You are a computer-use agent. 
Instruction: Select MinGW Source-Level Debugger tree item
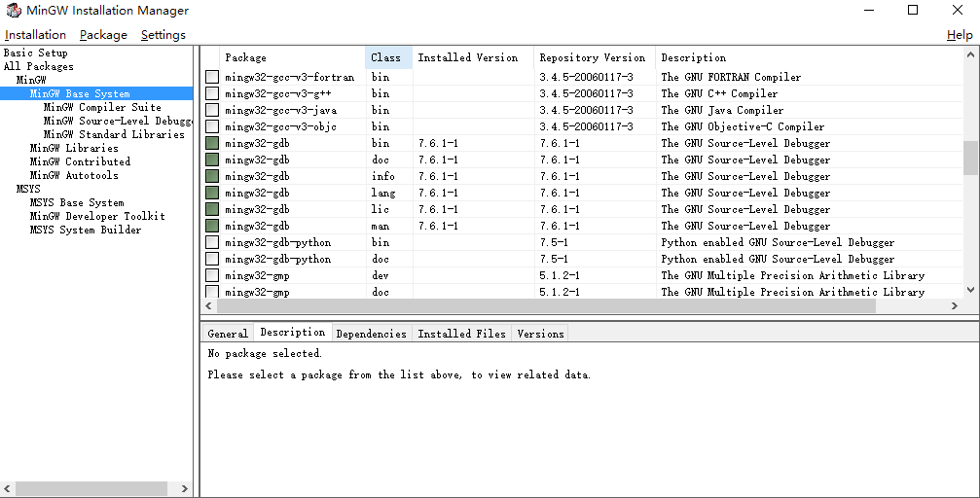[118, 121]
